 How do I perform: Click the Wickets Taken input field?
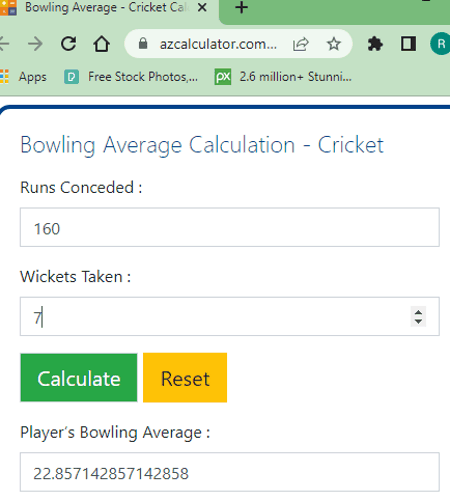[230, 316]
